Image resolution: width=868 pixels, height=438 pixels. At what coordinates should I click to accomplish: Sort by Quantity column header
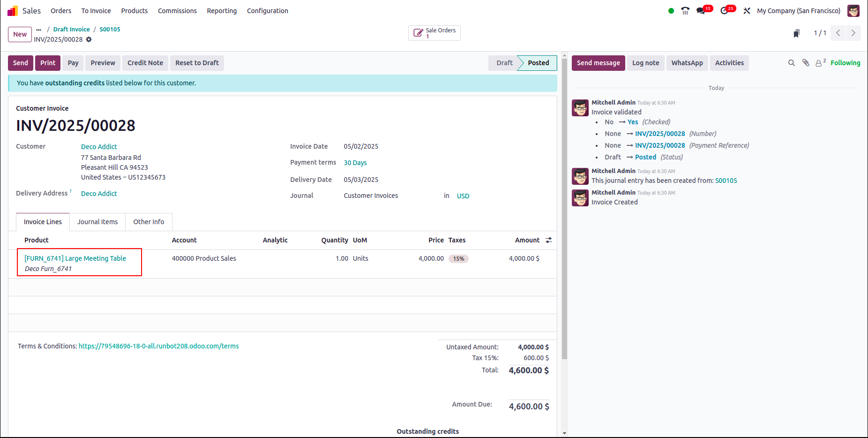click(x=335, y=240)
